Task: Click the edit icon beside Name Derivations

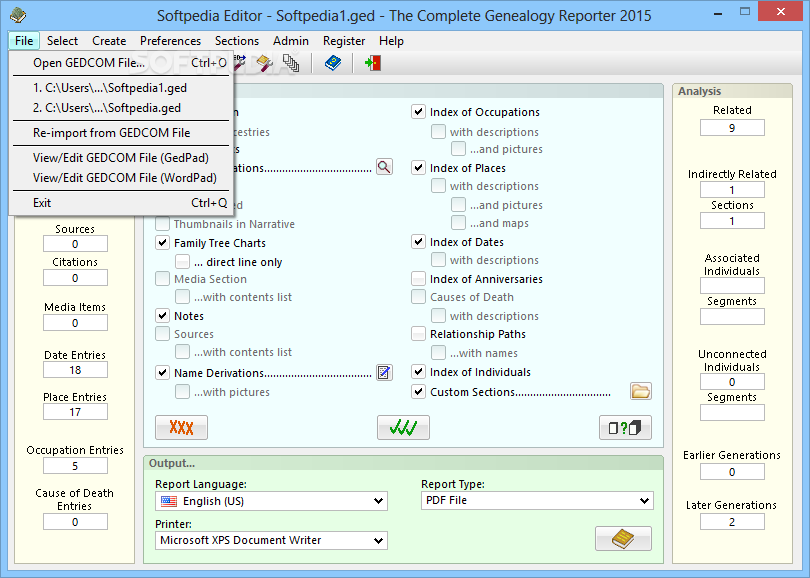Action: pos(384,372)
